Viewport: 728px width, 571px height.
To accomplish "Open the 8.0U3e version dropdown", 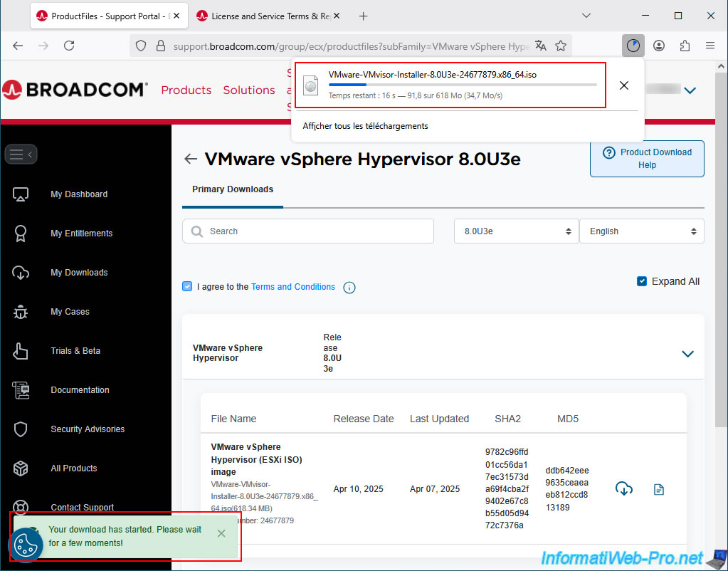I will click(517, 231).
